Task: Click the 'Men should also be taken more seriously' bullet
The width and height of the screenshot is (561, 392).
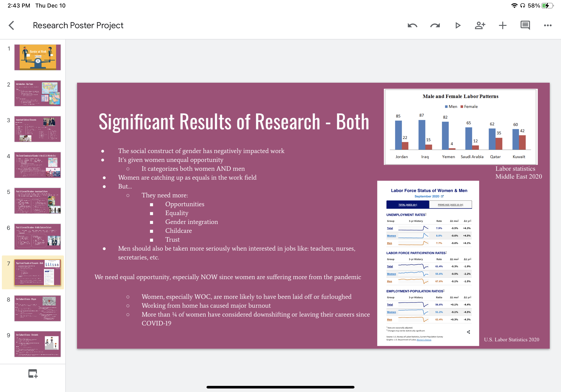Action: 237,253
